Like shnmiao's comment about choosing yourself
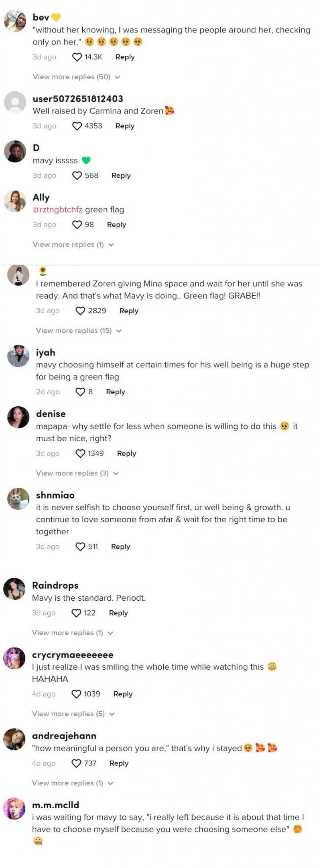Screen dimensions: 321x868 80,547
